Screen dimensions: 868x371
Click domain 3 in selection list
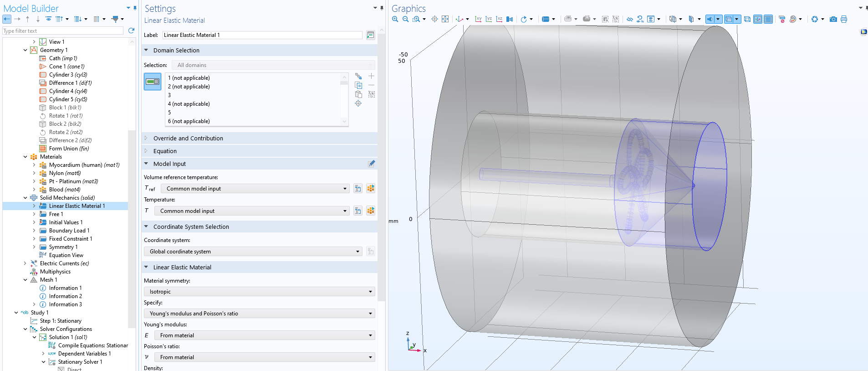[169, 95]
